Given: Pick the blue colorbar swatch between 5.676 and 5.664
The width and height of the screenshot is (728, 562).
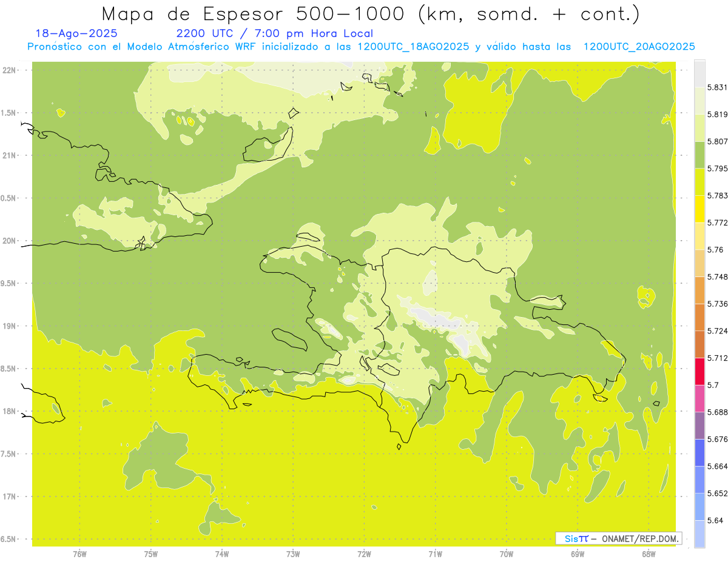Looking at the screenshot, I should 699,452.
